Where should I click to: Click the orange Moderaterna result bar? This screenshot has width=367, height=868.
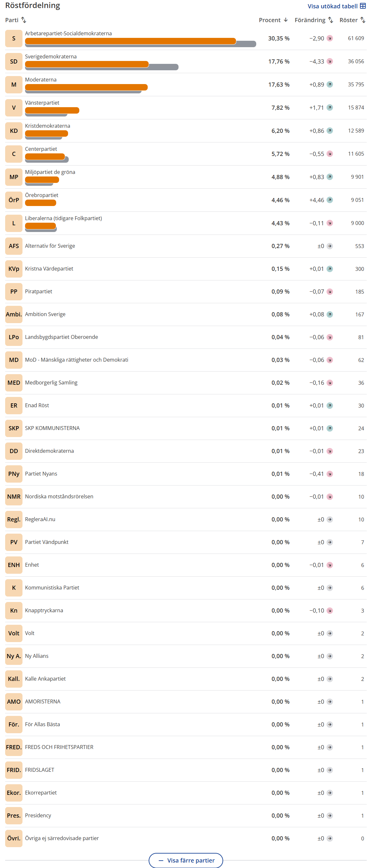(86, 87)
